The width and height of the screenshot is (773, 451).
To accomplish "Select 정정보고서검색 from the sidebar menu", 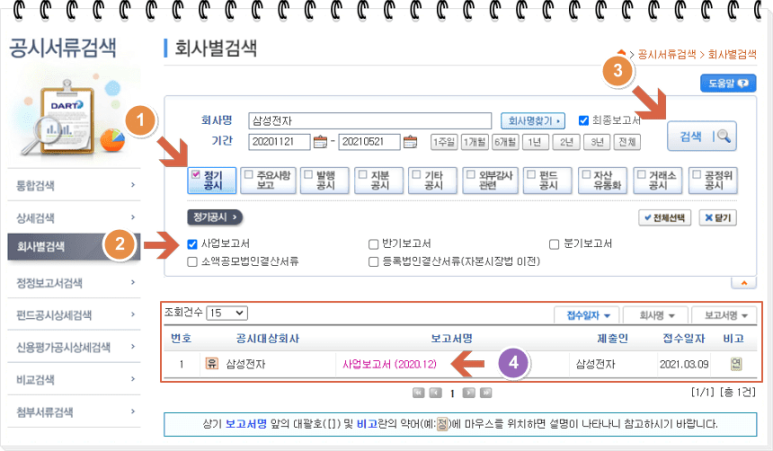I will [72, 282].
